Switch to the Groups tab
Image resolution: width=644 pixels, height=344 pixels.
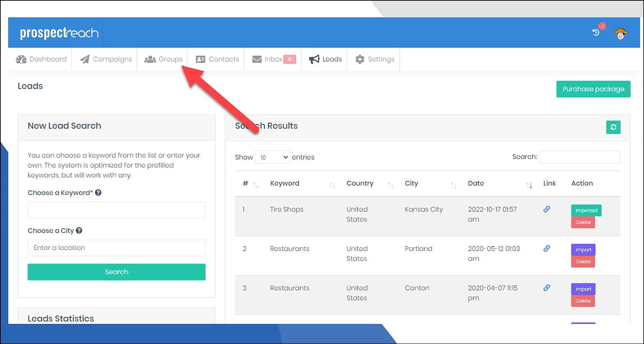pyautogui.click(x=163, y=59)
